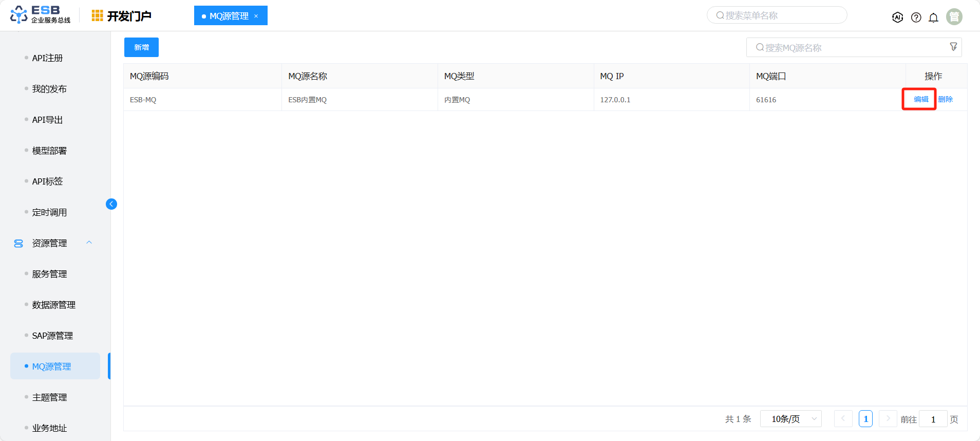Collapse the sidebar using the blue arrow

tap(111, 204)
